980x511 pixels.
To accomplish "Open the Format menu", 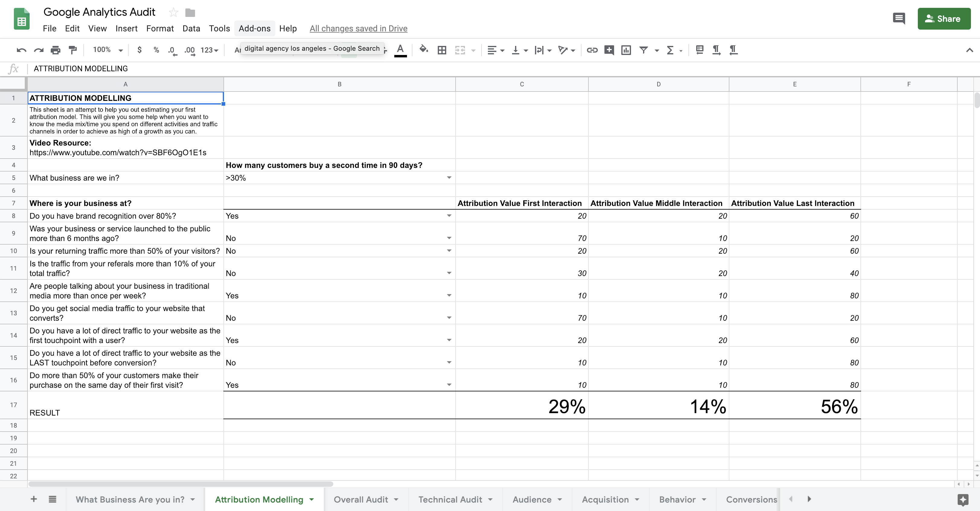I will [x=160, y=28].
